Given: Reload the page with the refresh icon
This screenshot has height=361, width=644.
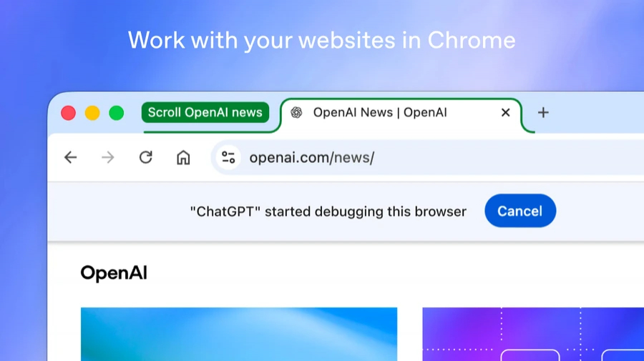Looking at the screenshot, I should 146,157.
